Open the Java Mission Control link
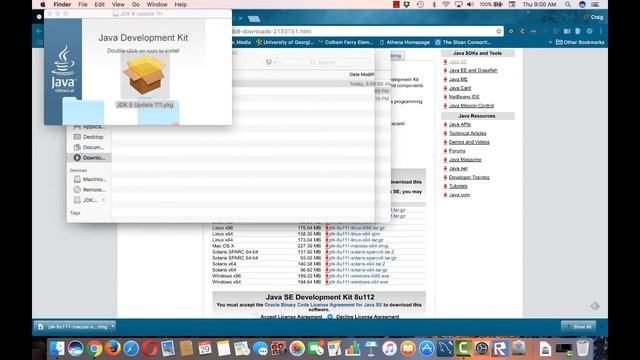Screen dimensions: 640x360 (x=471, y=106)
